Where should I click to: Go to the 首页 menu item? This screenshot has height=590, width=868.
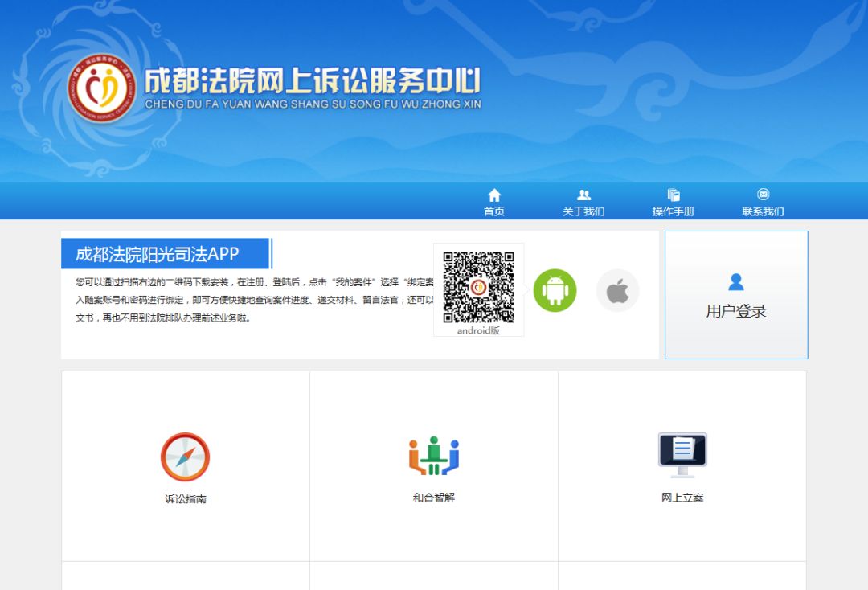[494, 211]
